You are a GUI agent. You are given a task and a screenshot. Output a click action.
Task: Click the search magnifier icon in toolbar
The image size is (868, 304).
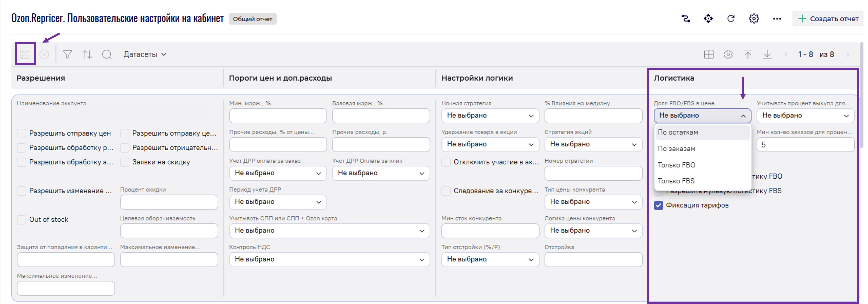(x=107, y=54)
